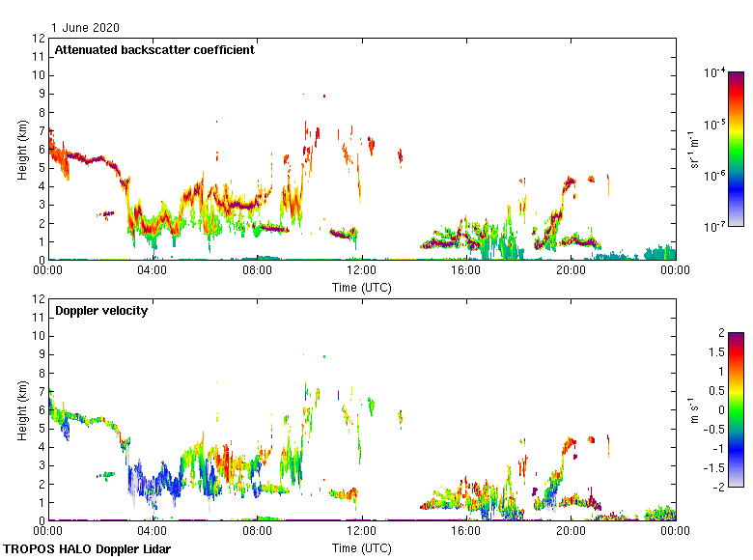Click "Time (UTC)" label below the Doppler velocity plot

[361, 547]
